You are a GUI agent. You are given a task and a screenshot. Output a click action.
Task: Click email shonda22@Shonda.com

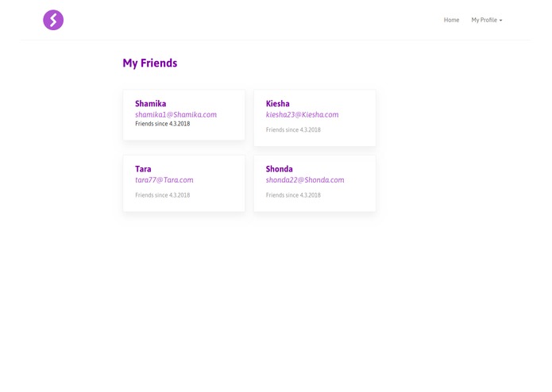[x=305, y=180]
